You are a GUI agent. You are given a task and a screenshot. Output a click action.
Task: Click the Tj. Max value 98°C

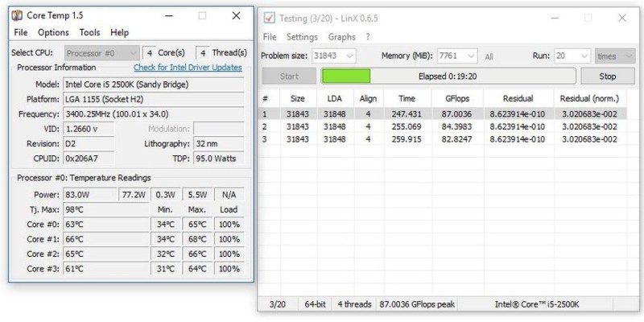[106, 209]
